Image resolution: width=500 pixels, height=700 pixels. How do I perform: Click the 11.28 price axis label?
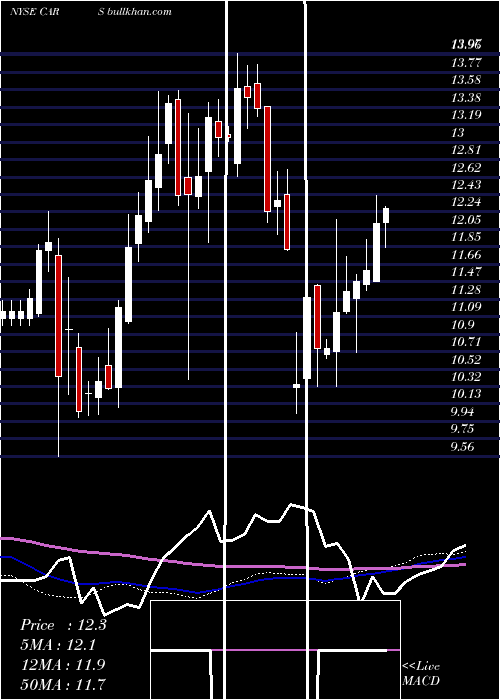tap(466, 290)
